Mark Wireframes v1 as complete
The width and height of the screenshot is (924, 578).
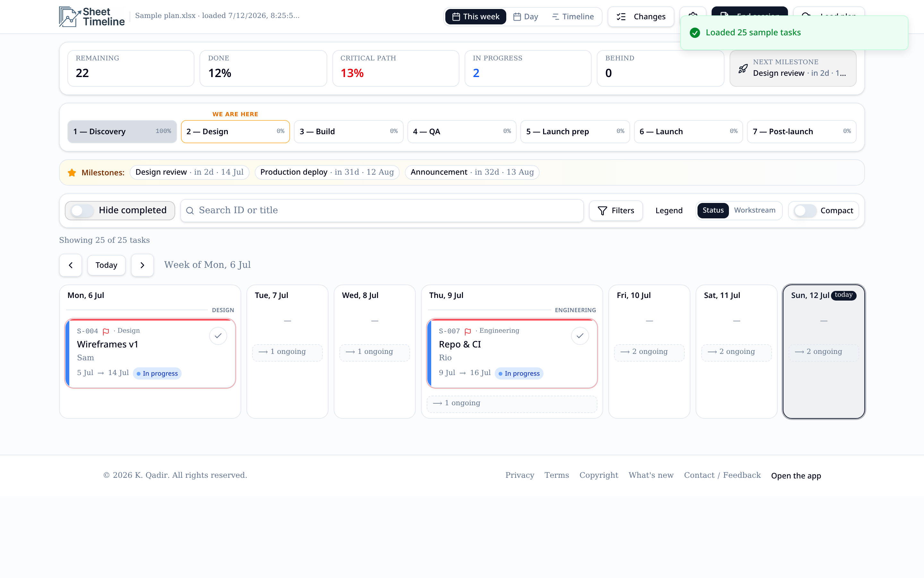[x=218, y=336]
